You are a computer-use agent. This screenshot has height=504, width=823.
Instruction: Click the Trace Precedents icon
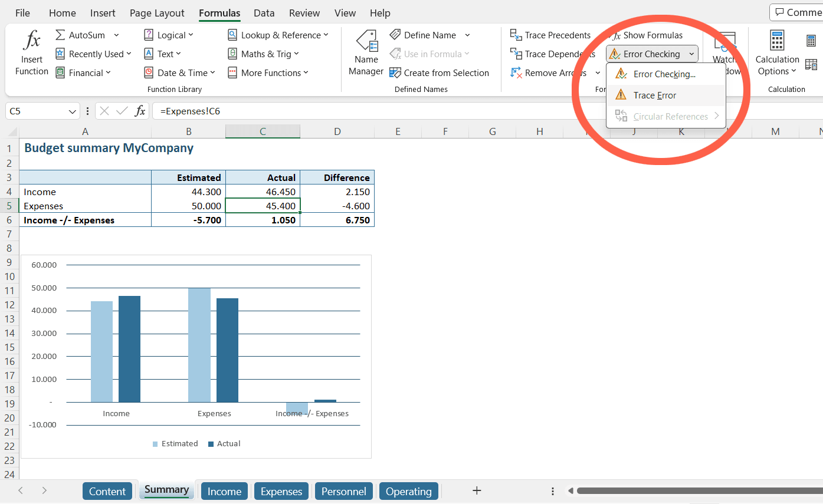(x=516, y=35)
